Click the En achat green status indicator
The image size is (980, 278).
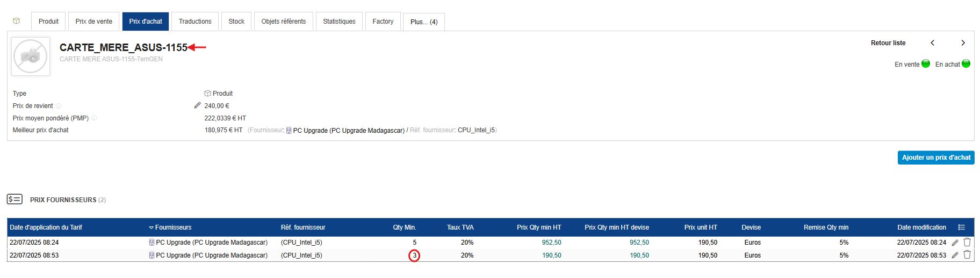coord(966,63)
